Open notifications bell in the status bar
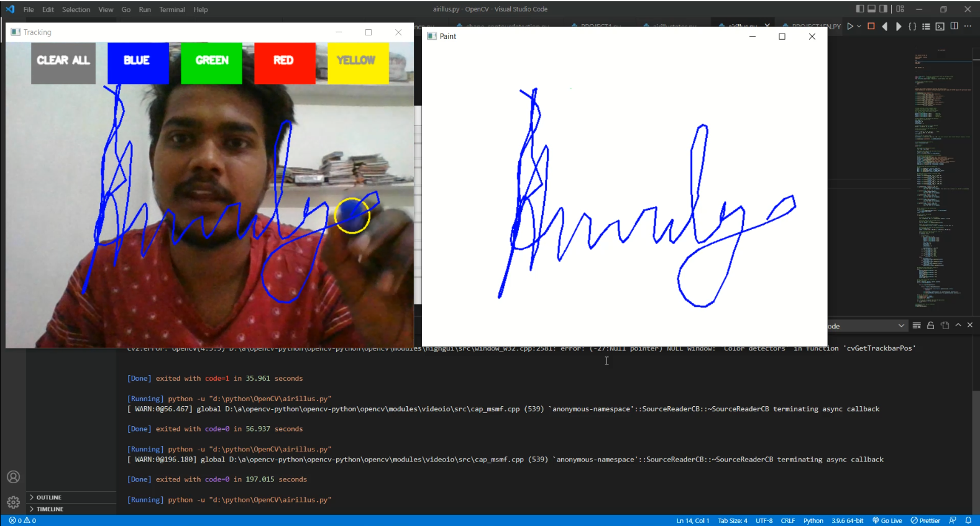980x526 pixels. coord(968,520)
